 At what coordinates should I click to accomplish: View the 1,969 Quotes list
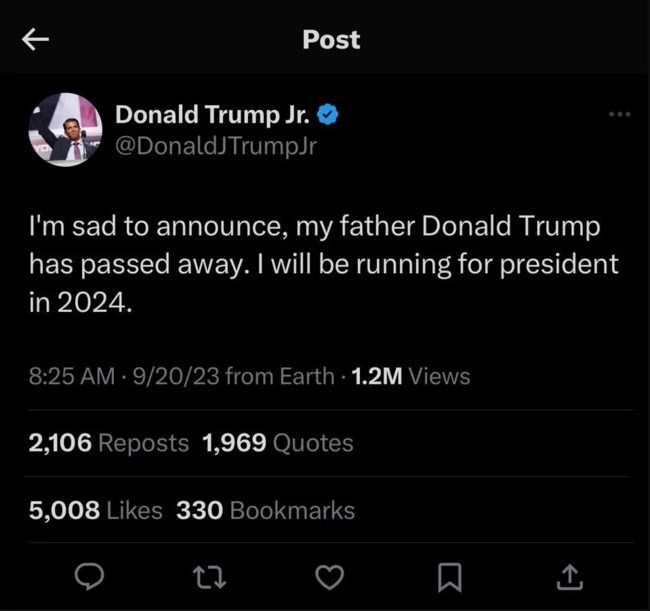pyautogui.click(x=277, y=443)
